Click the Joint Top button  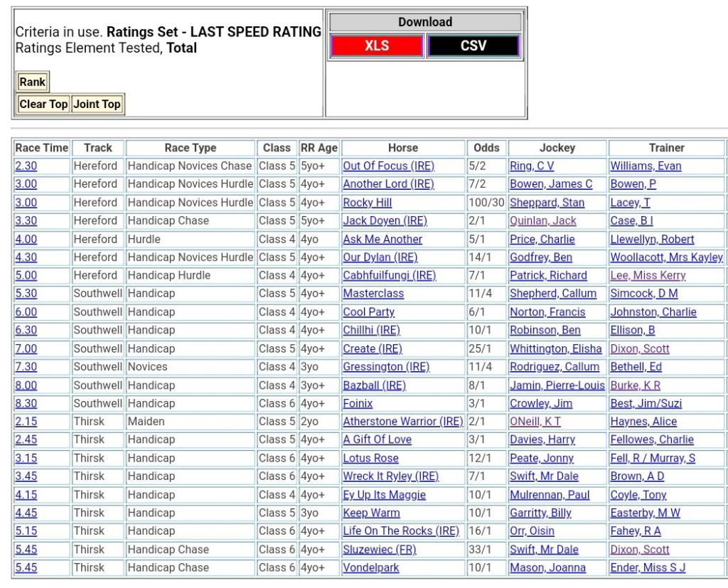[97, 105]
